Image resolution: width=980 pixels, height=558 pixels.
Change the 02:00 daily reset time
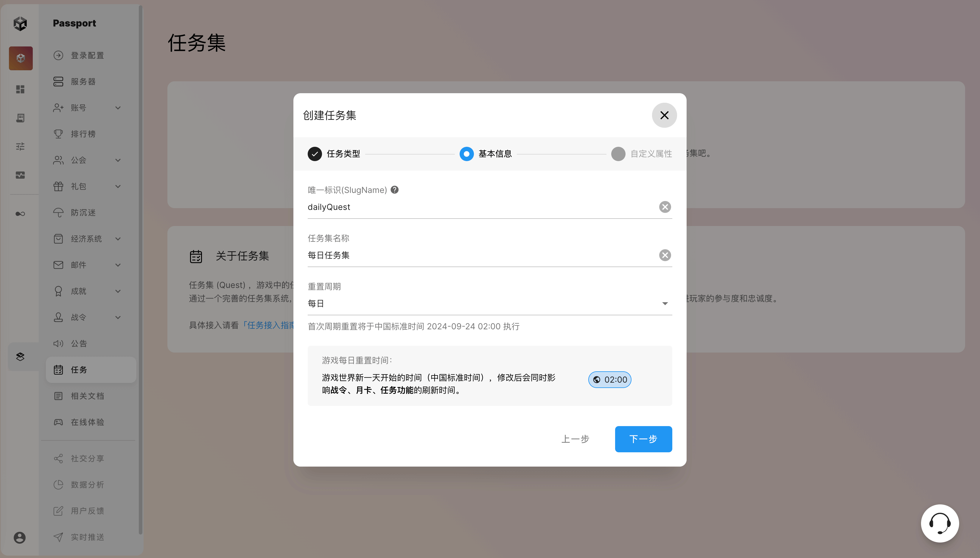tap(609, 379)
